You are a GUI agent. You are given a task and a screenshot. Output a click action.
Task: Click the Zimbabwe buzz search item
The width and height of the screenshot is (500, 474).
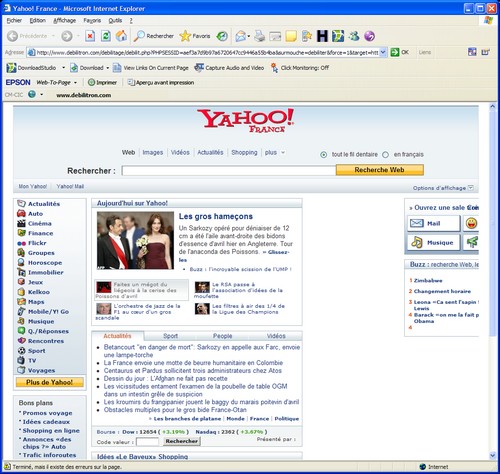coord(428,281)
